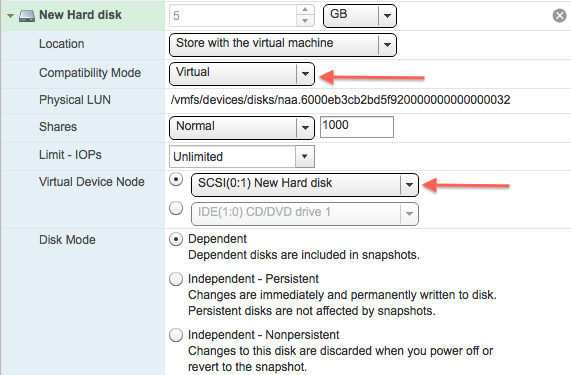Increase disk size with up stepper arrow
Image resolution: width=571 pixels, height=375 pixels.
(x=305, y=10)
